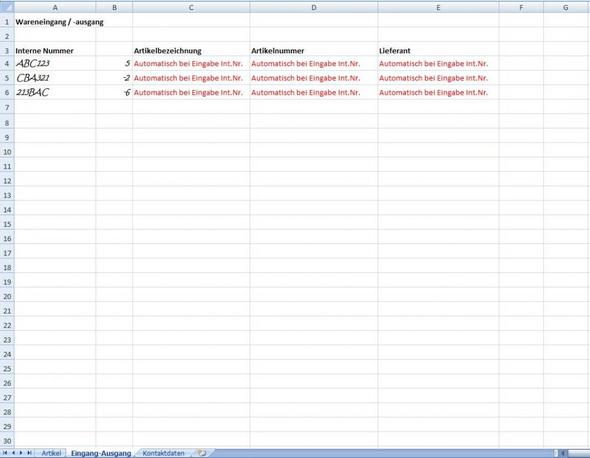Click next sheet tab arrow
This screenshot has height=458, width=590.
click(x=21, y=453)
